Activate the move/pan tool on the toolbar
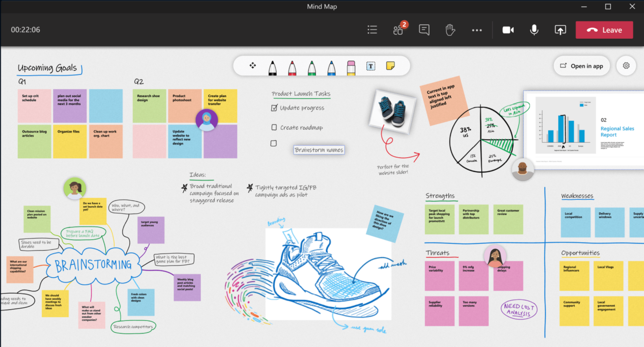 [252, 65]
